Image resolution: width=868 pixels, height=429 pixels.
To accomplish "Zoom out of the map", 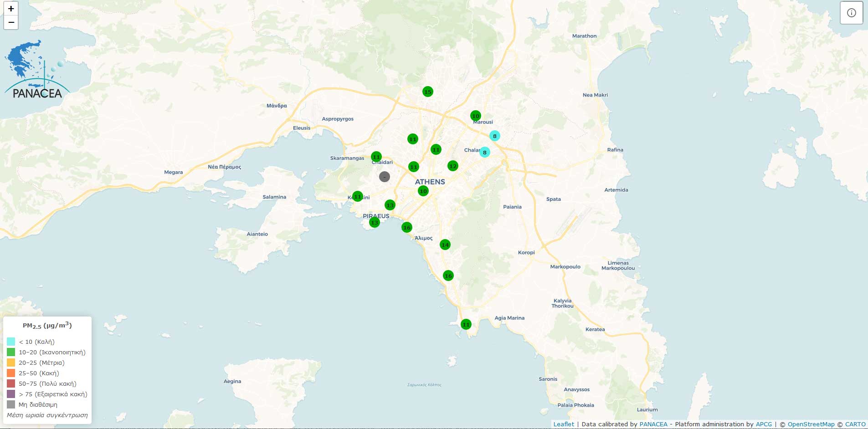I will point(11,22).
